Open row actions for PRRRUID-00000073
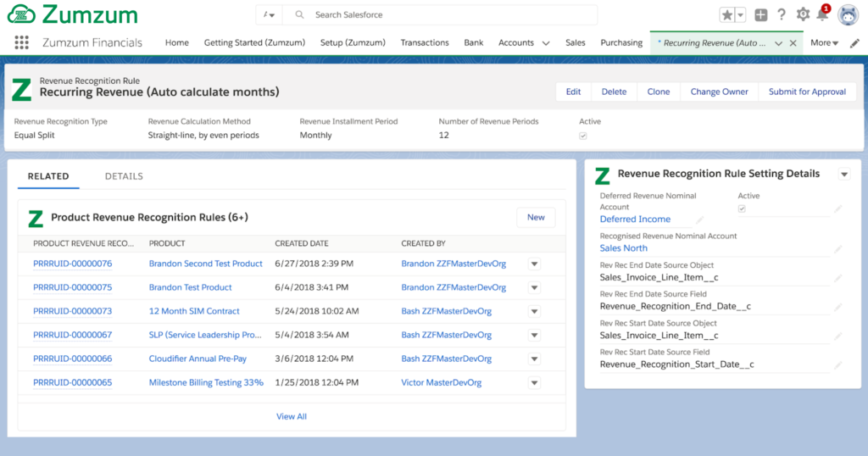868x456 pixels. pyautogui.click(x=534, y=312)
